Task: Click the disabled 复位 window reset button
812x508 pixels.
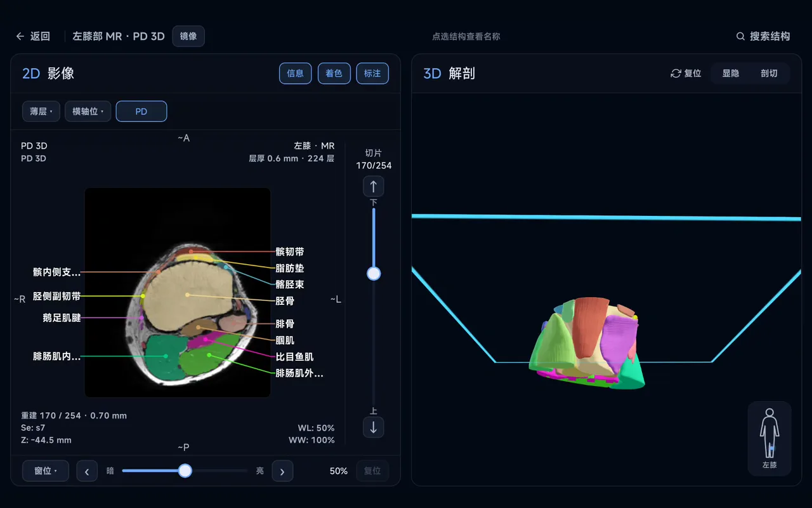Action: point(372,471)
